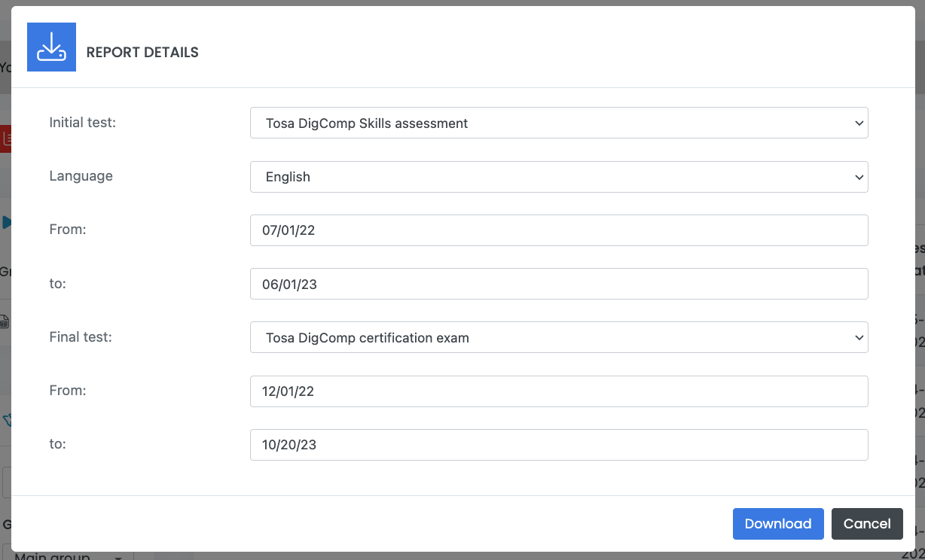Click the Language label
The height and width of the screenshot is (560, 925).
click(81, 176)
